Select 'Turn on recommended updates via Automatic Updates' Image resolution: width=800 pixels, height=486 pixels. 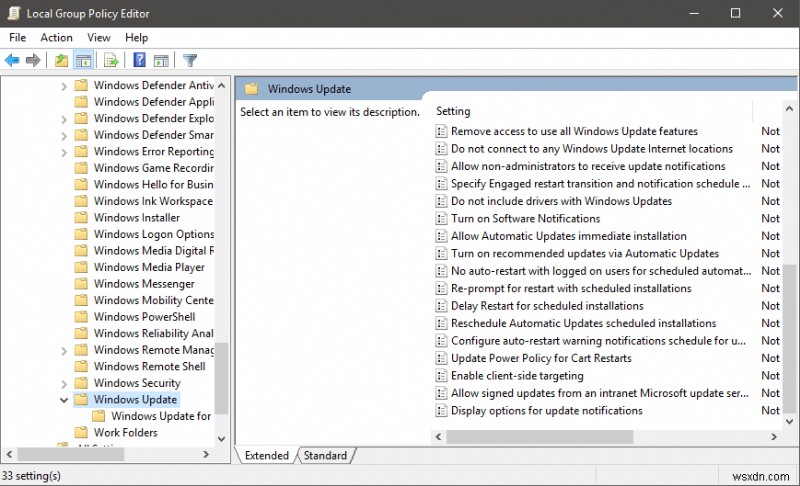pos(585,253)
